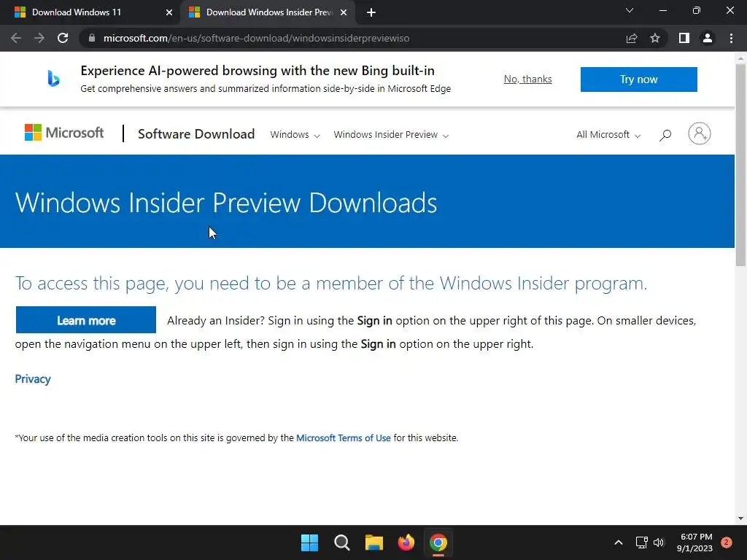The image size is (747, 560).
Task: Open a new tab with the plus button
Action: (x=371, y=12)
